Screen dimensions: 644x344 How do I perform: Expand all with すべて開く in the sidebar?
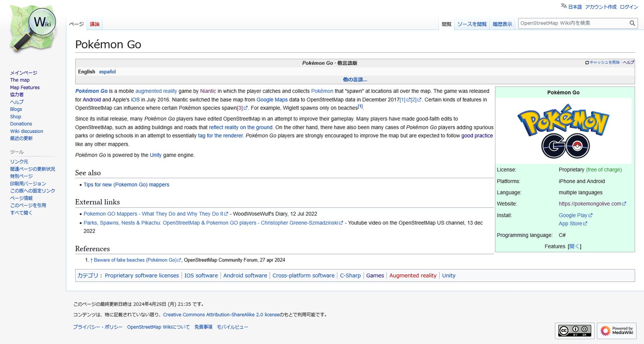[21, 213]
